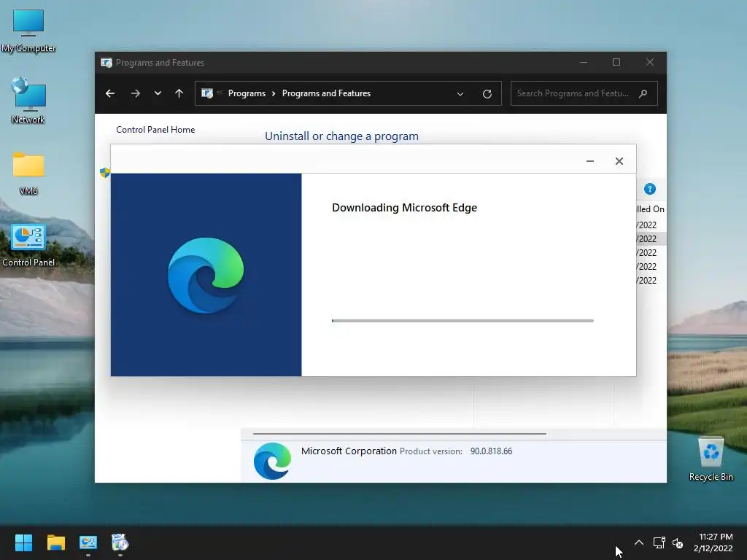Click the address bar Control Panel icon
Viewport: 747px width, 560px height.
tap(206, 93)
